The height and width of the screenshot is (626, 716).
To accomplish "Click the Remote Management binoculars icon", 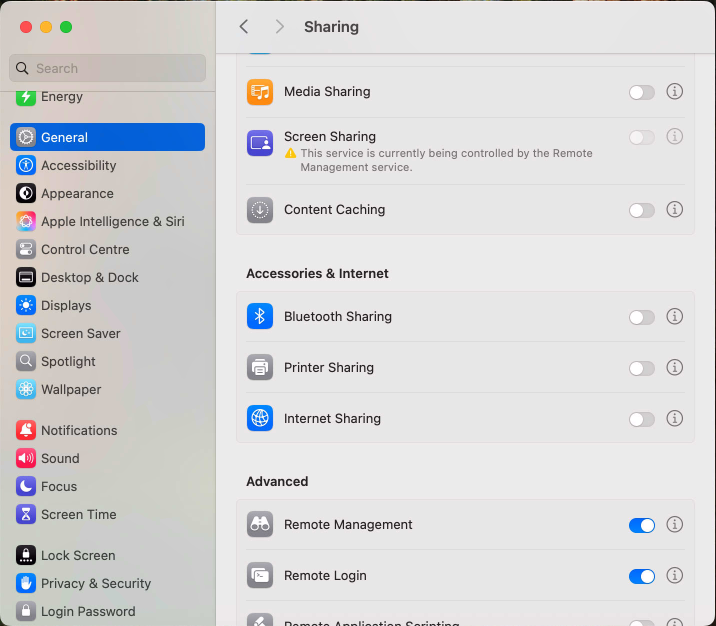I will click(x=260, y=524).
